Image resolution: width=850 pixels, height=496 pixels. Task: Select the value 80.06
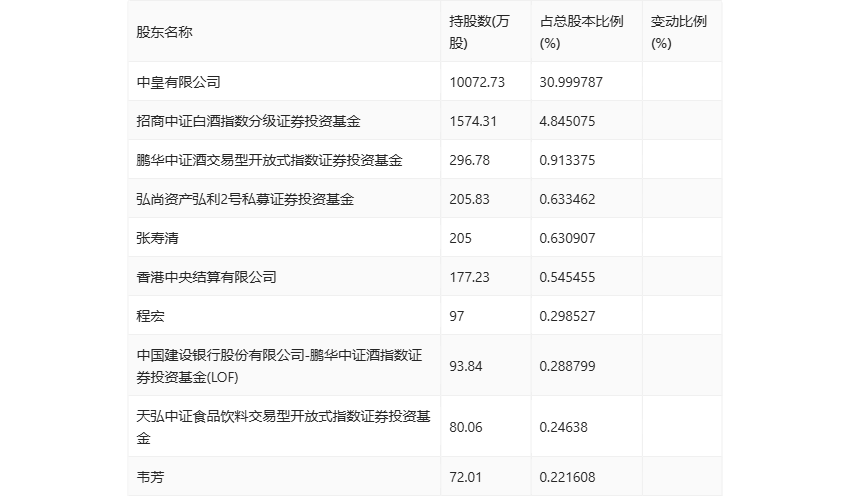[x=466, y=427]
